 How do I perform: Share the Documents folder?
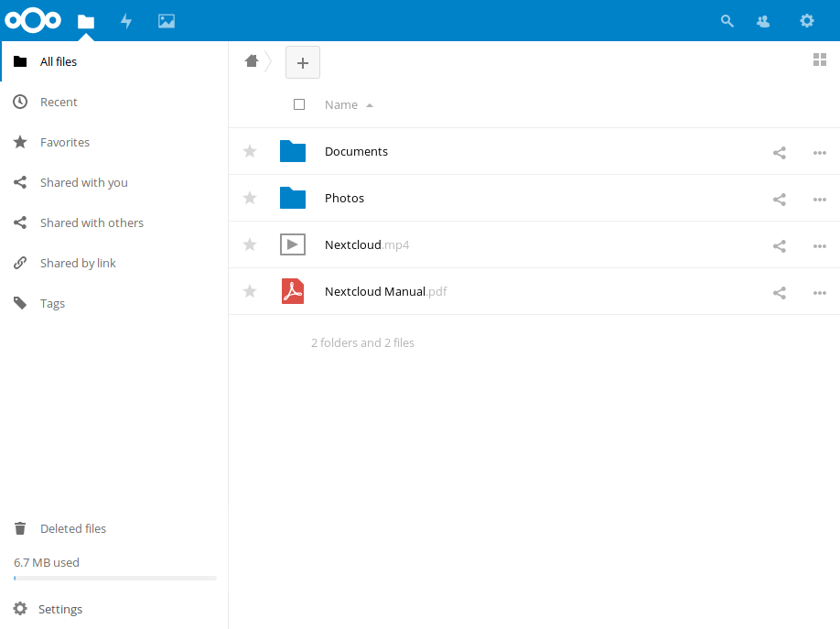(780, 153)
